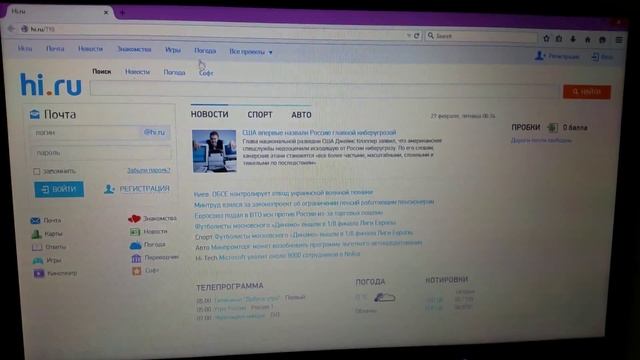Image resolution: width=640 pixels, height=360 pixels.
Task: Open Погода in the top navigation bar
Action: coord(205,51)
